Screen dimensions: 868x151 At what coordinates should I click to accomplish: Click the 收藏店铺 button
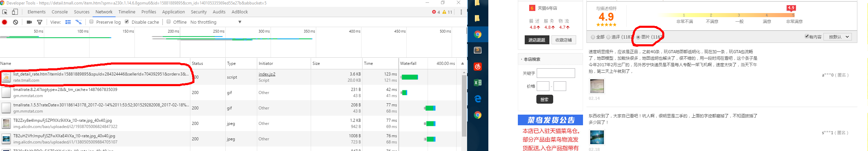pos(563,40)
